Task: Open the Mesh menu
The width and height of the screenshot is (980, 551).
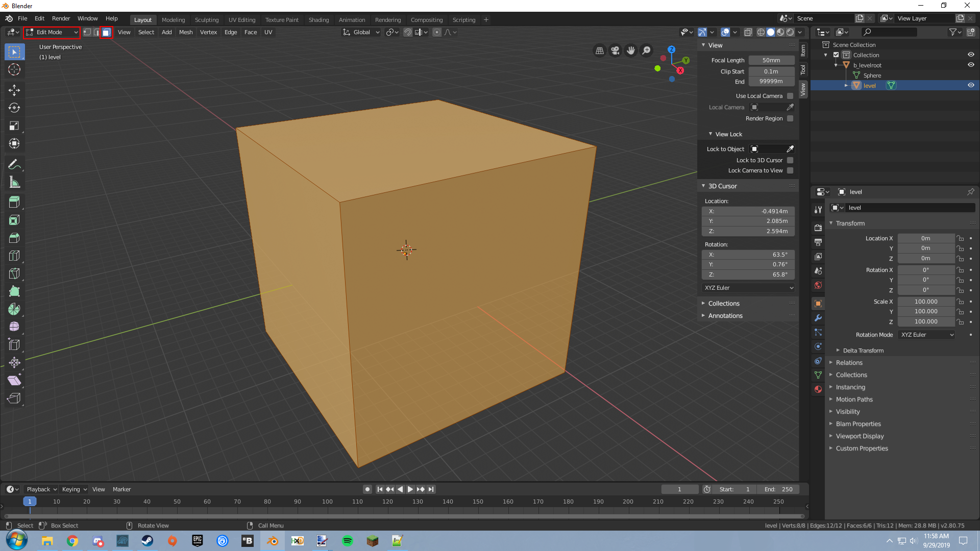Action: point(186,32)
